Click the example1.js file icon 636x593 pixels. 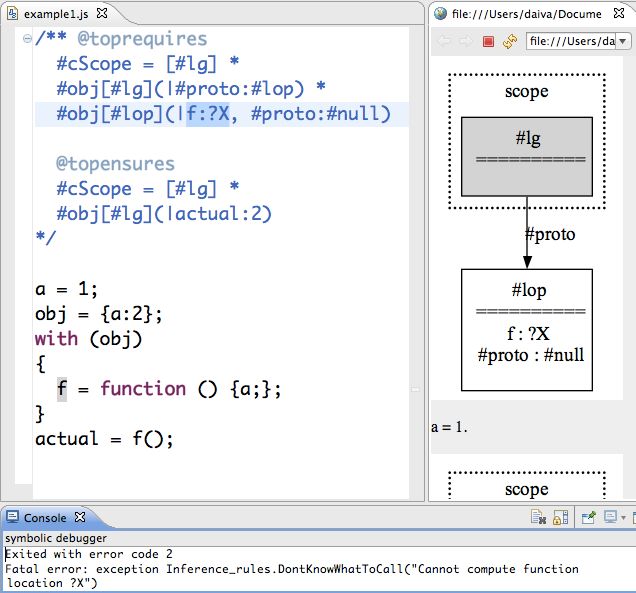[13, 13]
